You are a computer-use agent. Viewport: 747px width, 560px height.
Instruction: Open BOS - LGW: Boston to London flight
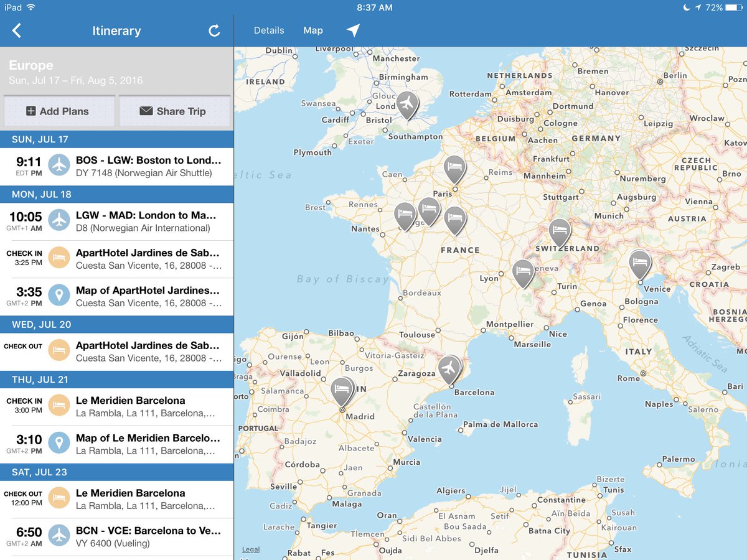pyautogui.click(x=116, y=166)
